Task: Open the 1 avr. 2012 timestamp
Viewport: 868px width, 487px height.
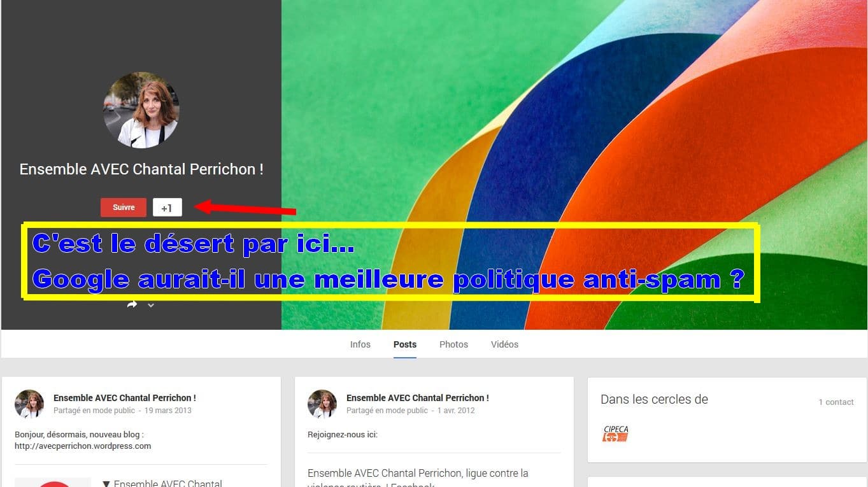Action: pyautogui.click(x=456, y=411)
